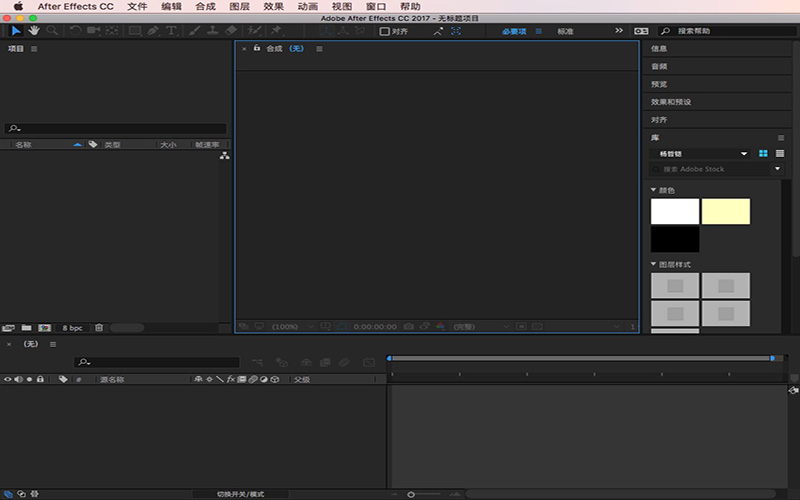Select the Zoom magnifier tool
The image size is (800, 500).
point(52,31)
